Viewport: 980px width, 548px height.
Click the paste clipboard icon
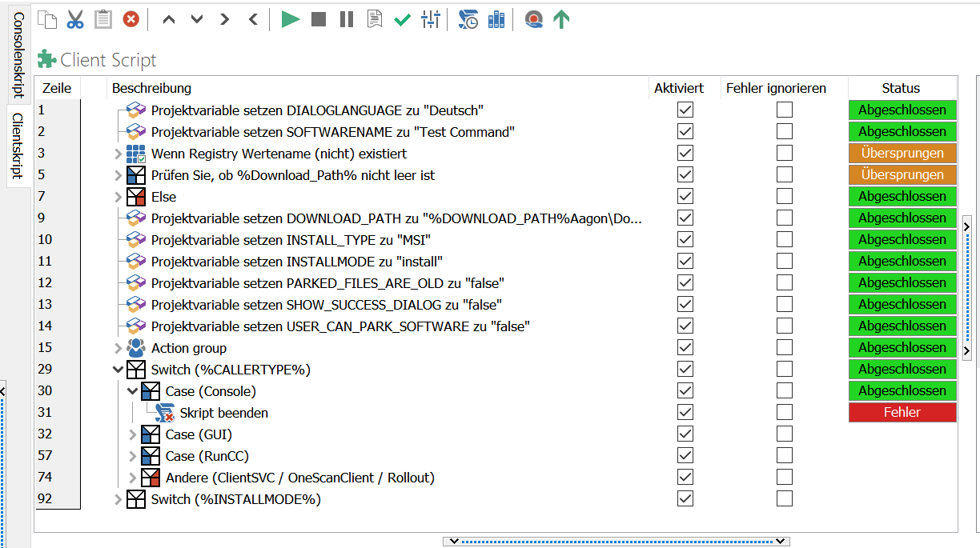coord(103,19)
